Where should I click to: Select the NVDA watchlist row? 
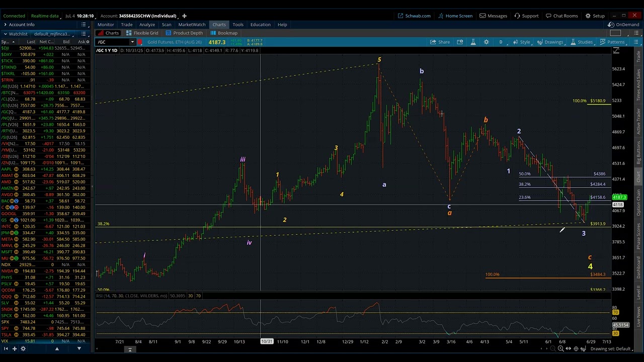(x=45, y=271)
